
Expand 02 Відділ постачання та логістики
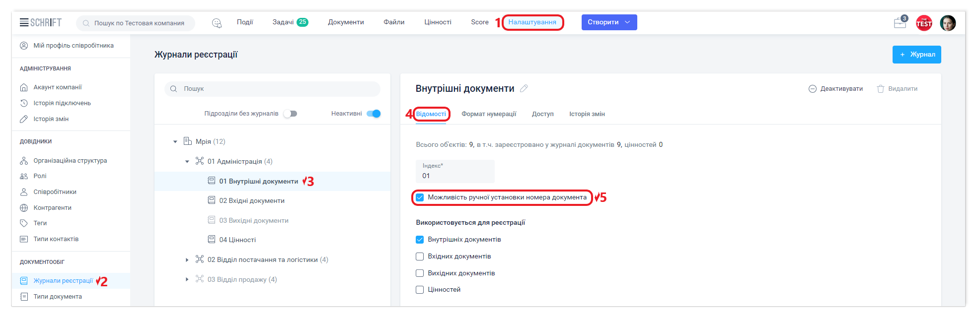(x=187, y=260)
